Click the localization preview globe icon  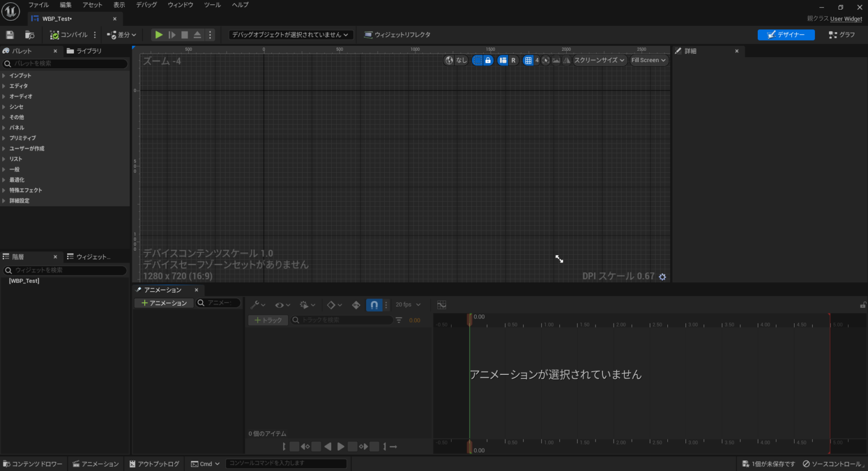449,60
